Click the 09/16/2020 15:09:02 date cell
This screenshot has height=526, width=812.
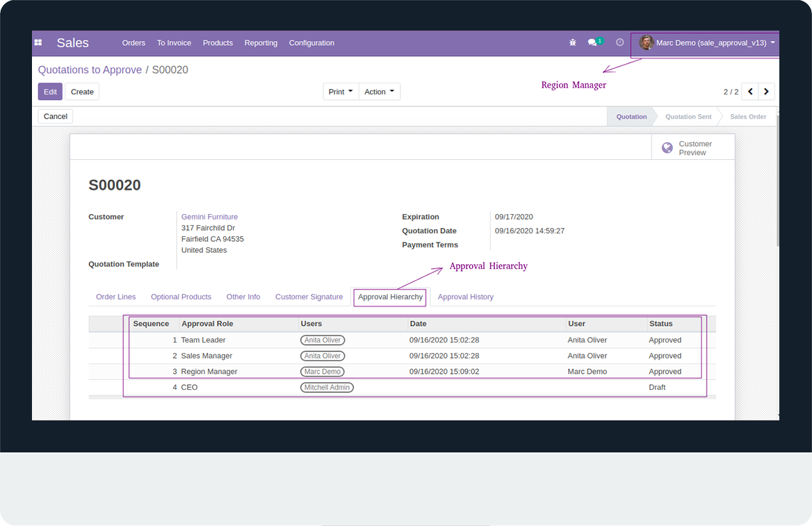click(444, 372)
